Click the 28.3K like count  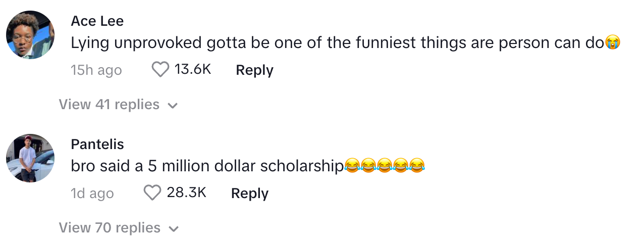[186, 193]
